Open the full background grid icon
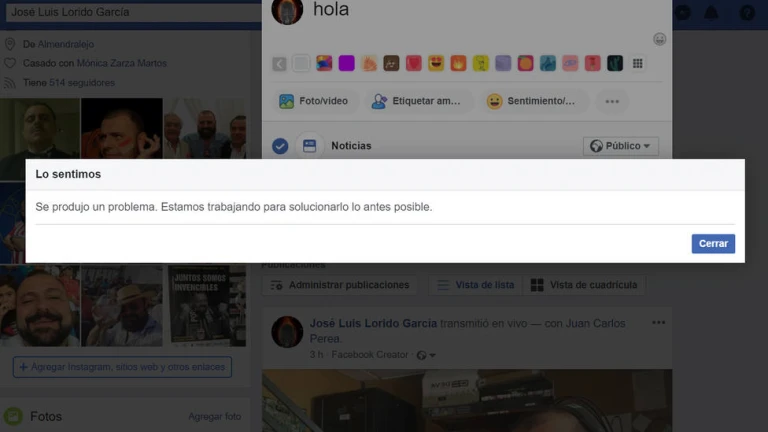 [x=638, y=63]
